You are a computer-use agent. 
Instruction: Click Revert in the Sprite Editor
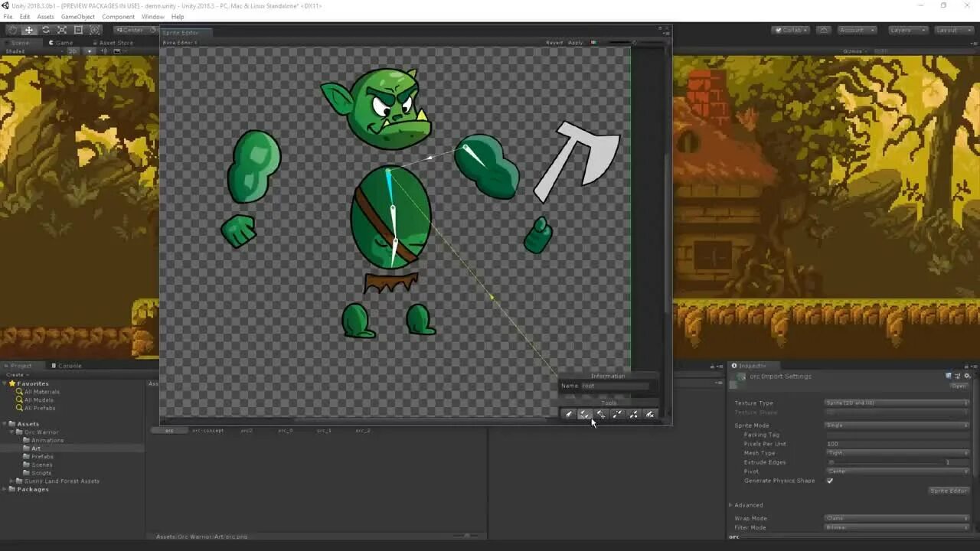pos(554,43)
